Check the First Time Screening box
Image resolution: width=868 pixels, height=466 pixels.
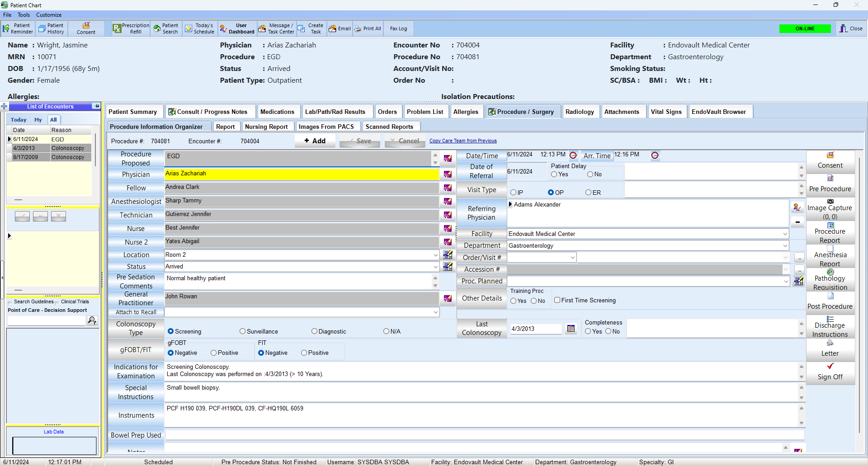click(x=557, y=300)
